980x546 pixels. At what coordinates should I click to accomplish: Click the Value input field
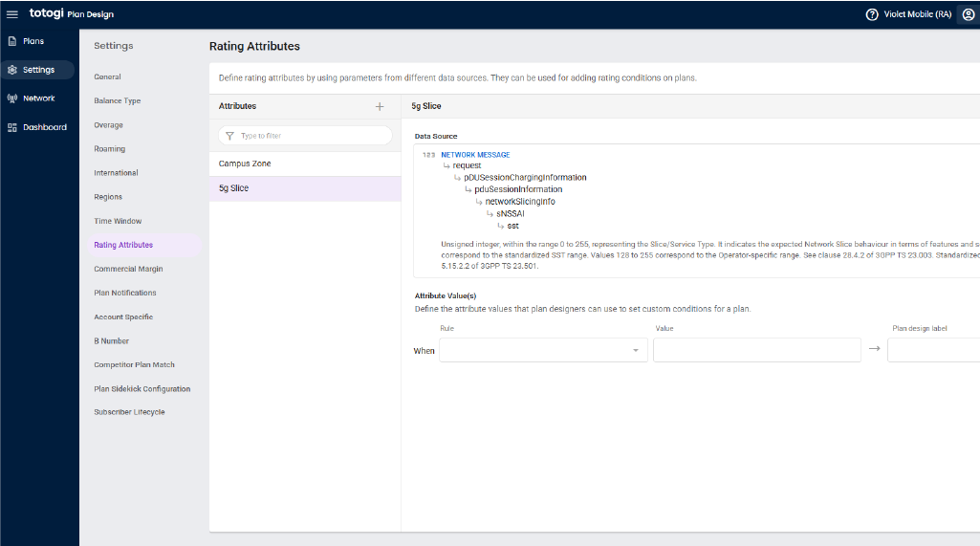click(757, 350)
